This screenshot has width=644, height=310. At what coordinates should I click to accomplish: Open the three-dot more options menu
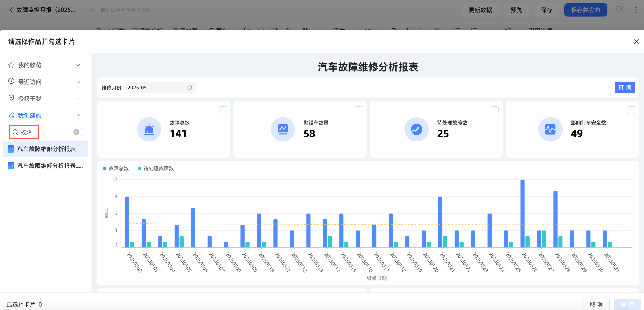click(636, 10)
